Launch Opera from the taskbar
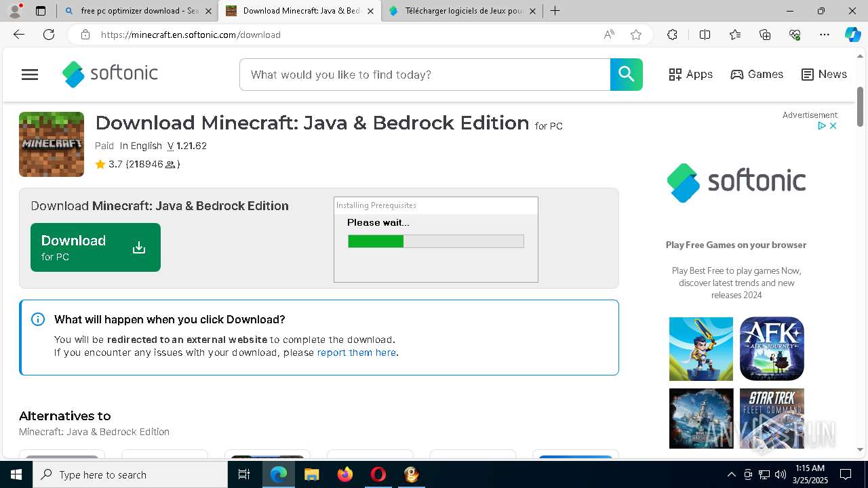This screenshot has height=488, width=868. click(378, 474)
